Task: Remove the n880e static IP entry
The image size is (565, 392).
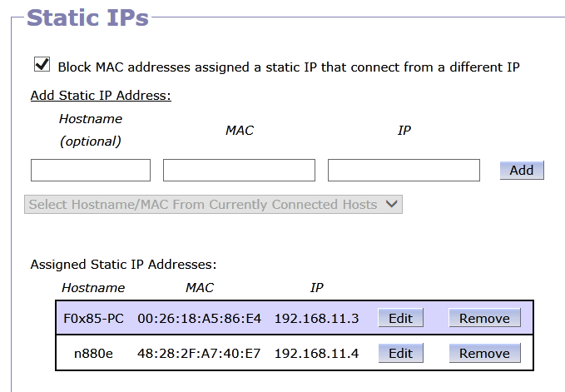Action: pos(484,353)
